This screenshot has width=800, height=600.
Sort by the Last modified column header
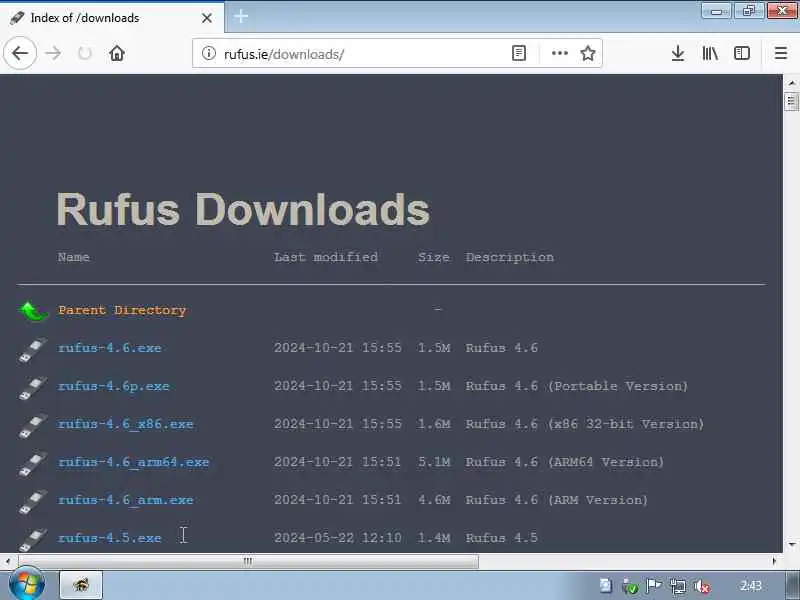point(326,257)
